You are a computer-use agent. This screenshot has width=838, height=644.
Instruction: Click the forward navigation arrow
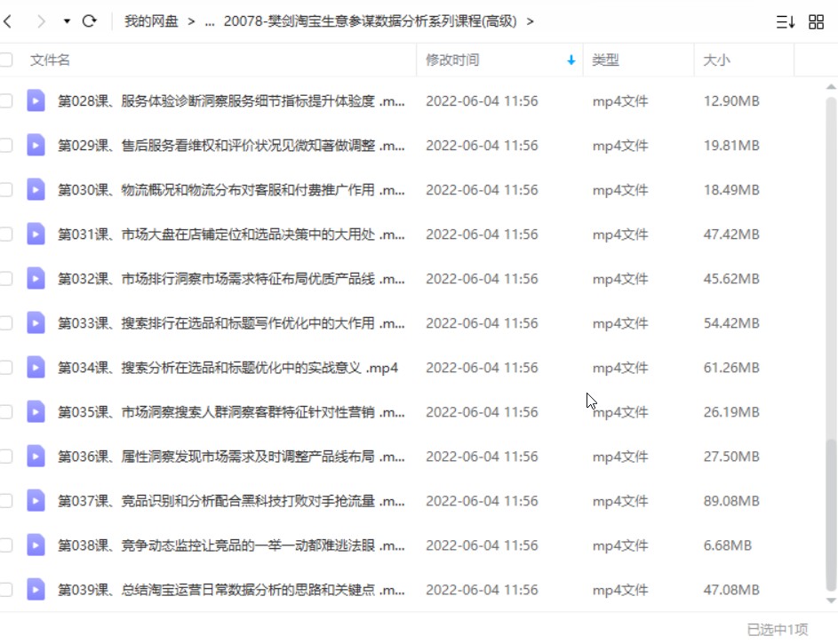click(41, 21)
